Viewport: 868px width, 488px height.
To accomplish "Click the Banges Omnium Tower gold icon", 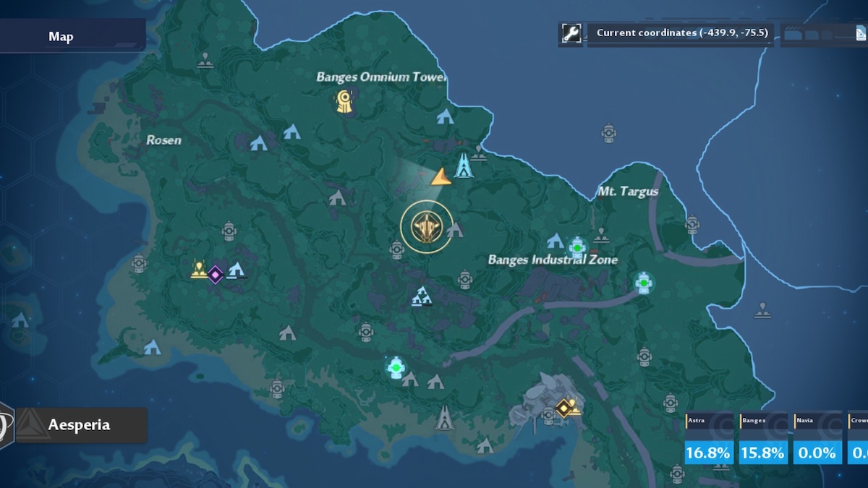I will (344, 101).
